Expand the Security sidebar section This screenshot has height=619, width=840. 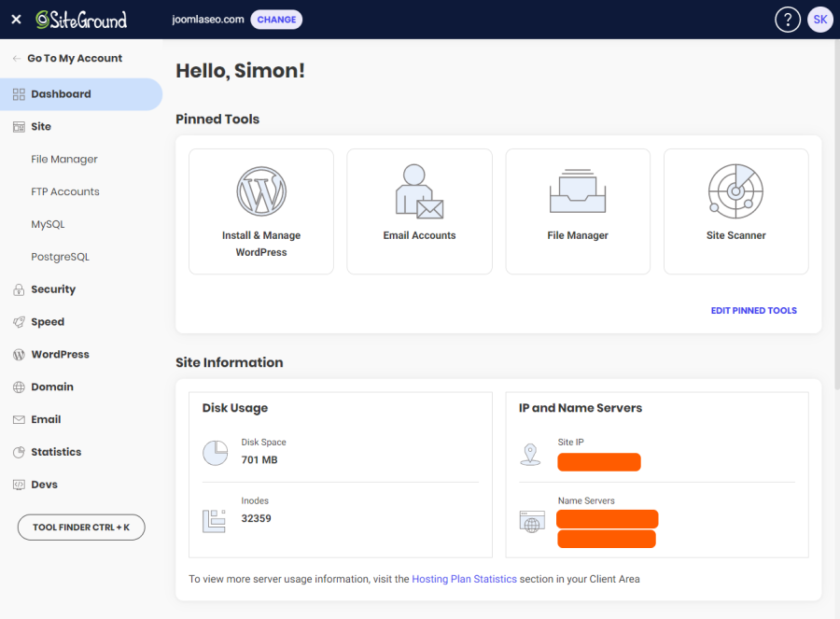pyautogui.click(x=53, y=288)
